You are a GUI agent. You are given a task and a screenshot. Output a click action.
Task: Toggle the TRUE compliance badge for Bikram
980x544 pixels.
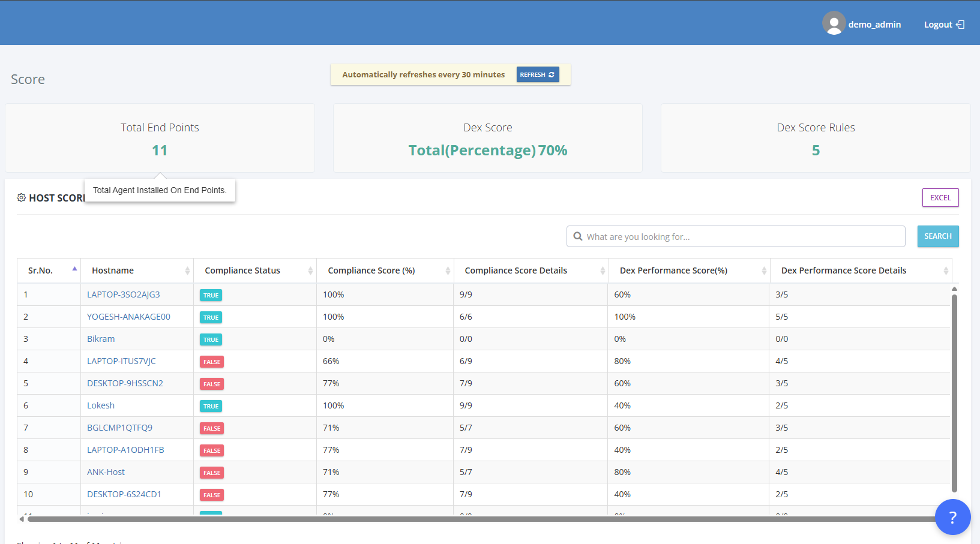[211, 339]
